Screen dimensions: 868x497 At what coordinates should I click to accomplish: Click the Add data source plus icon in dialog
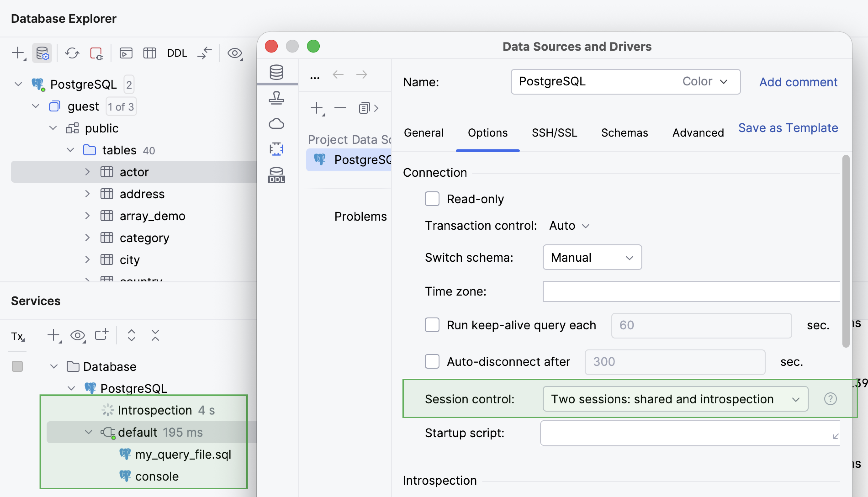pyautogui.click(x=317, y=108)
